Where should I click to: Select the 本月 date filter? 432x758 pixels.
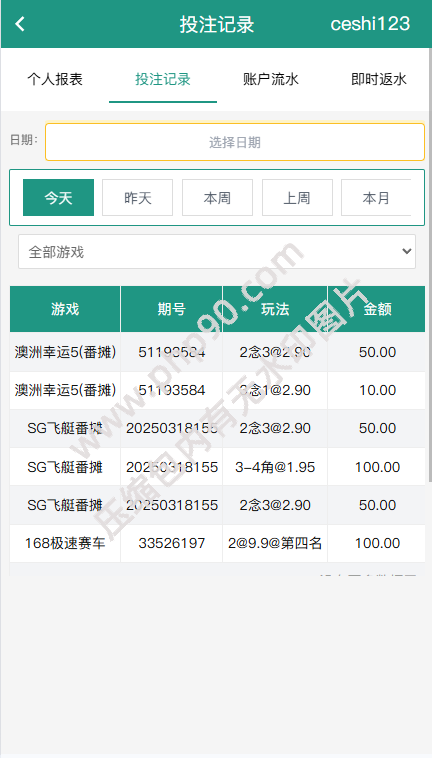click(376, 198)
